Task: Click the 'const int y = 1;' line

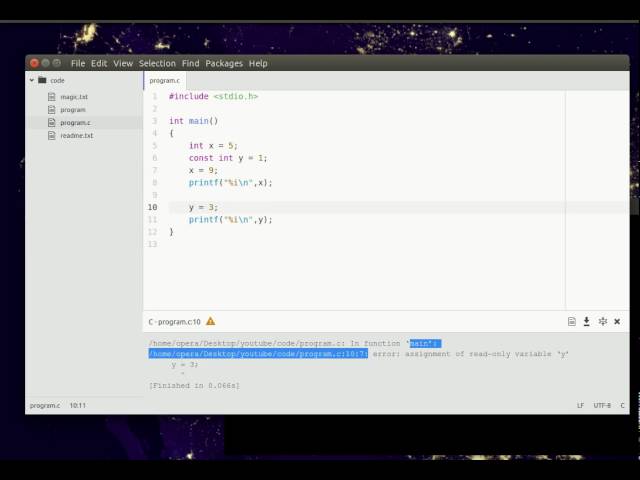Action: tap(228, 158)
